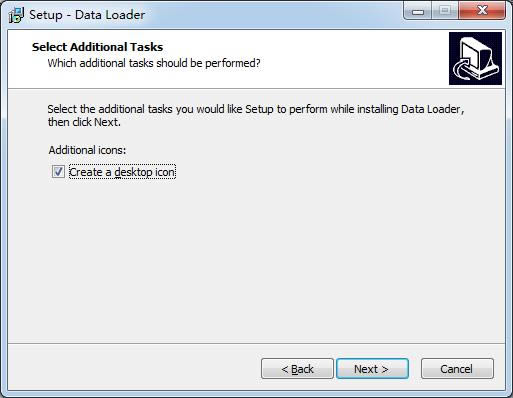The image size is (513, 398).
Task: Click the computer wizard image in header
Action: [475, 58]
